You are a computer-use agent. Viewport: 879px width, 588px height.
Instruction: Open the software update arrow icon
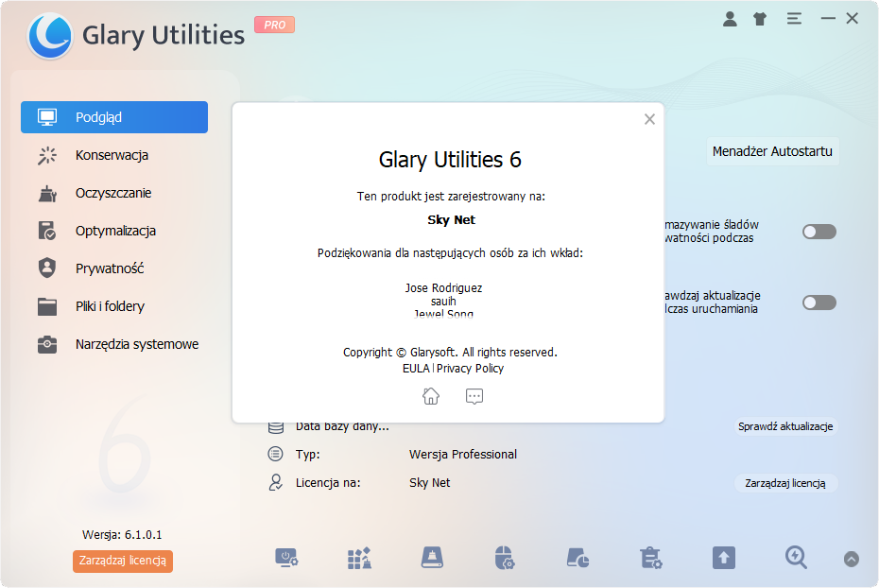724,559
